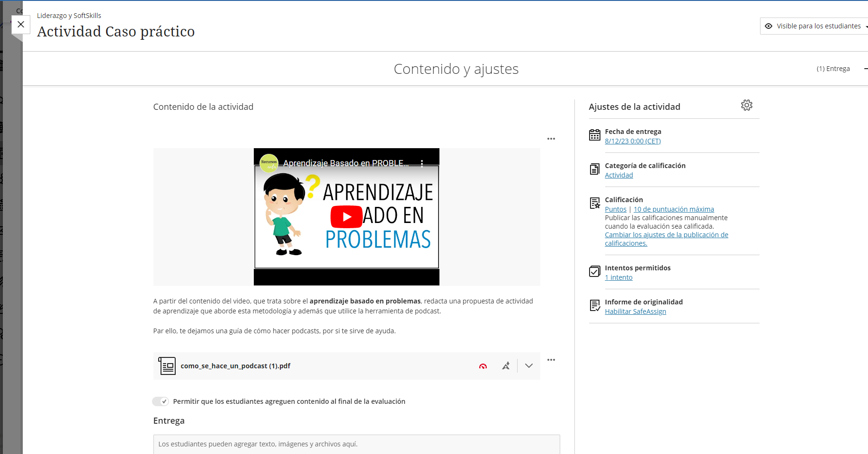This screenshot has width=868, height=454.
Task: Click the red accessibility score gauge icon
Action: click(483, 366)
